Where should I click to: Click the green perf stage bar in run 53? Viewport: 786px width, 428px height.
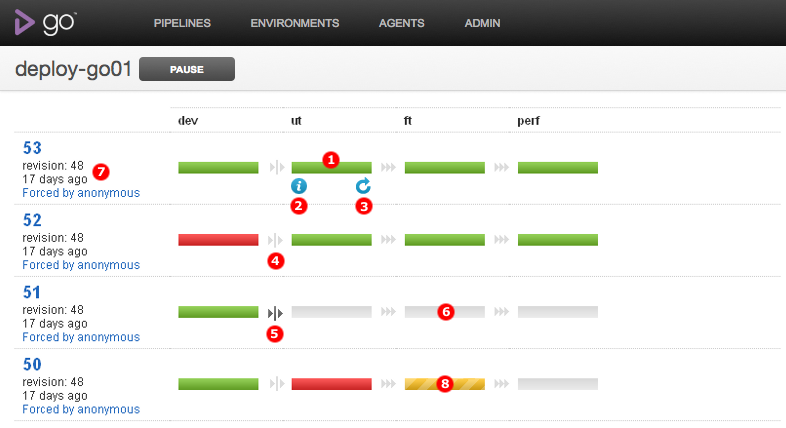coord(557,168)
